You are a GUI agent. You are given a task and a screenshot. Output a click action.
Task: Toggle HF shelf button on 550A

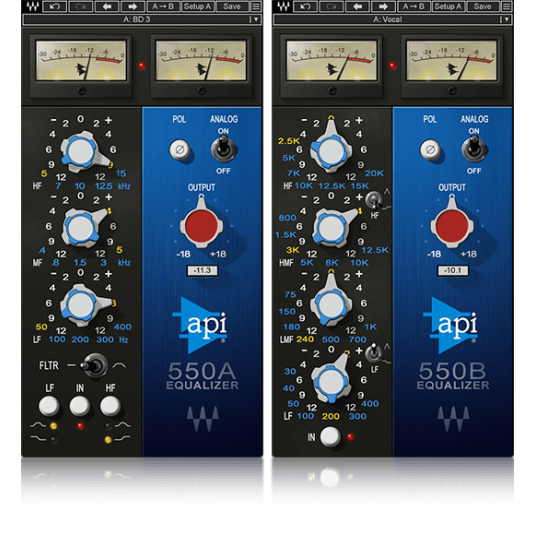tap(110, 406)
